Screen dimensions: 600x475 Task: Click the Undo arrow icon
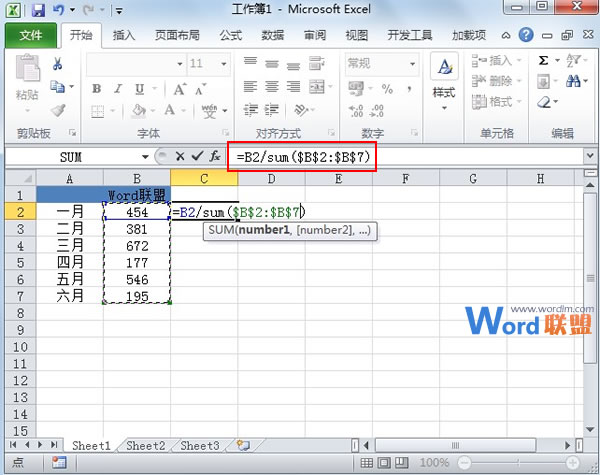click(x=59, y=10)
